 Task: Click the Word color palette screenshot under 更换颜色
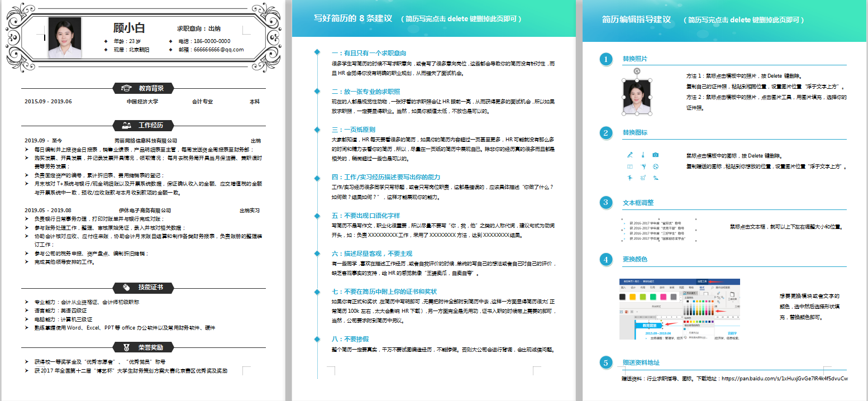pos(680,309)
